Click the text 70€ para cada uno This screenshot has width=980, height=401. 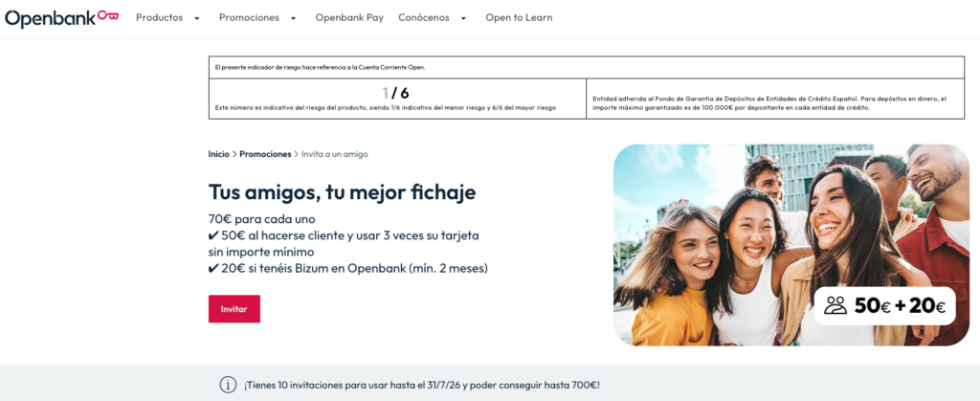click(262, 220)
